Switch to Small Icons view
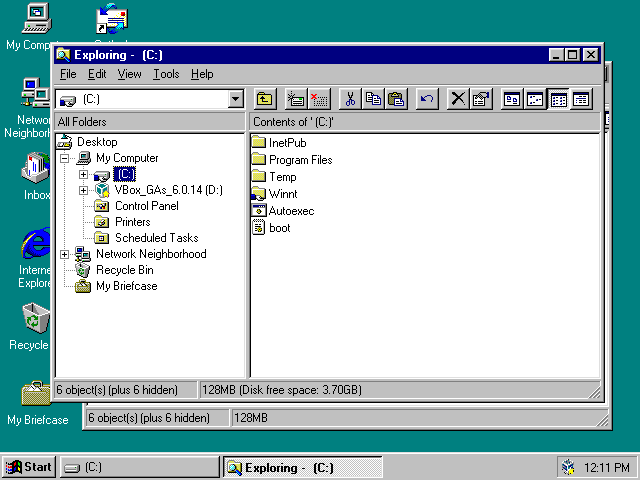This screenshot has height=480, width=640. point(535,99)
